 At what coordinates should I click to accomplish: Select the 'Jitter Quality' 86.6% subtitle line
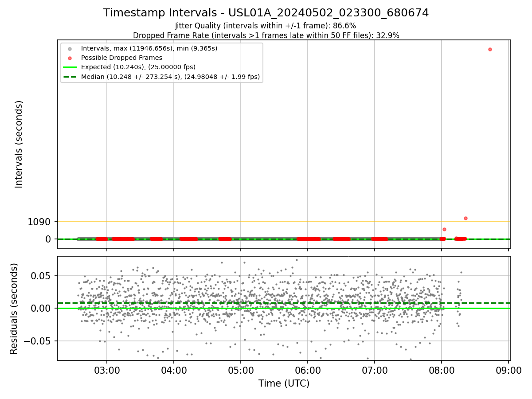[x=266, y=26]
